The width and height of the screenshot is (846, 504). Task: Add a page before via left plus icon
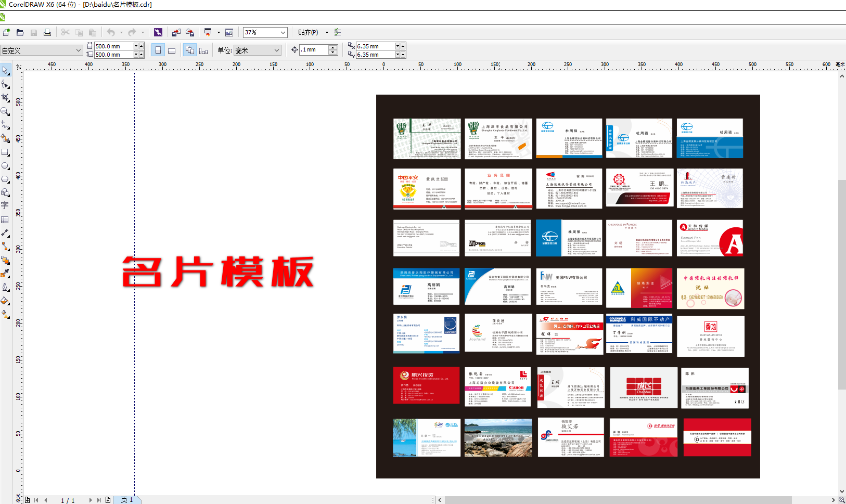click(x=27, y=500)
